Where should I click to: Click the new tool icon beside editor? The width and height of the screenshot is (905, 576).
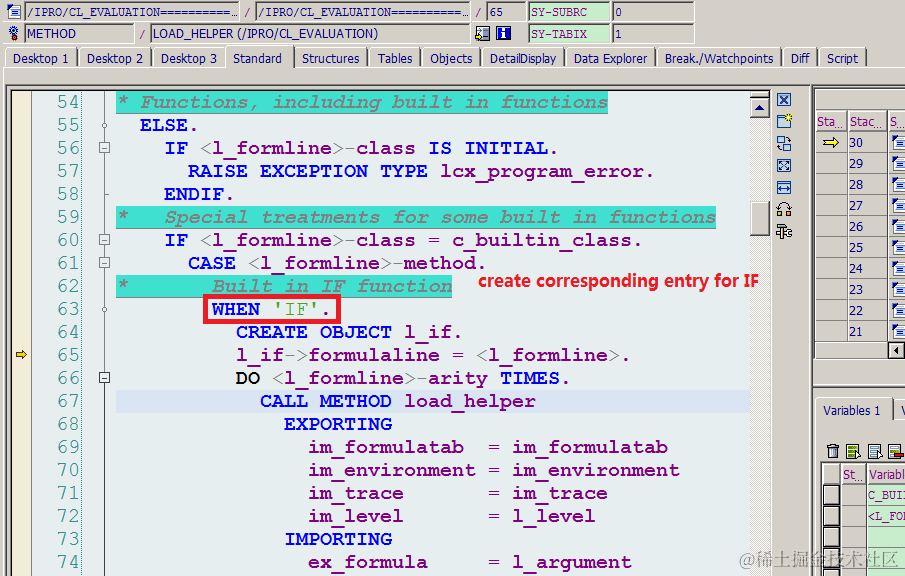tap(784, 121)
